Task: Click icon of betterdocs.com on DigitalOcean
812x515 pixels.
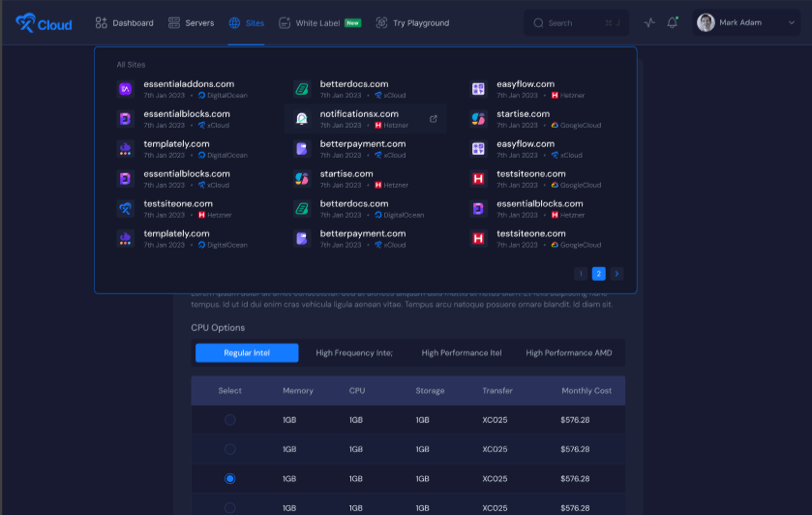Action: pyautogui.click(x=302, y=209)
